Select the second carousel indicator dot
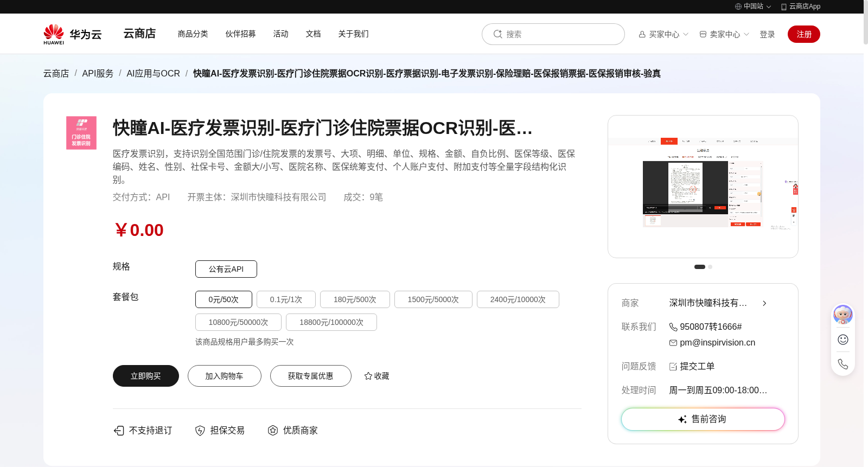Viewport: 868px width, 467px height. click(710, 267)
